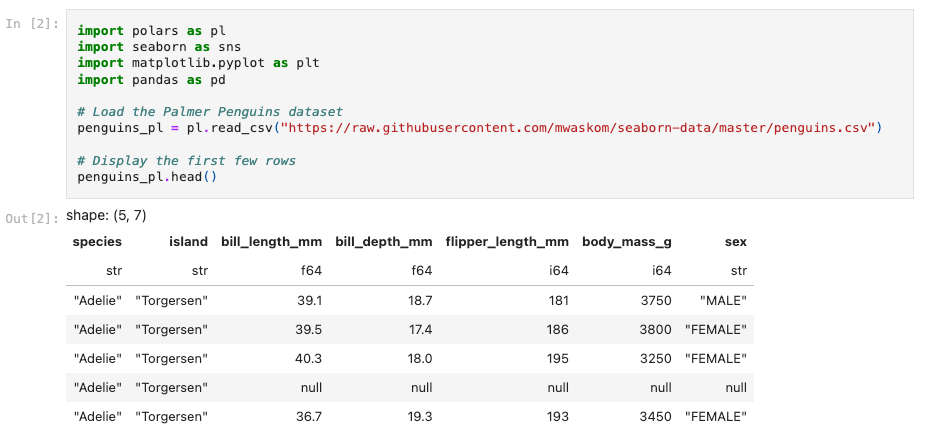
Task: Click the penguins.csv URL string
Action: click(578, 128)
